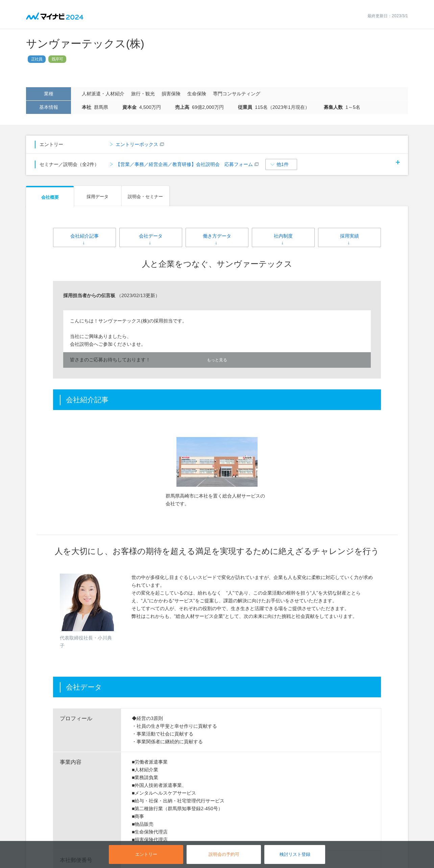Expand message board with もっと見る
Viewport: 434px width, 868px height.
pyautogui.click(x=217, y=360)
